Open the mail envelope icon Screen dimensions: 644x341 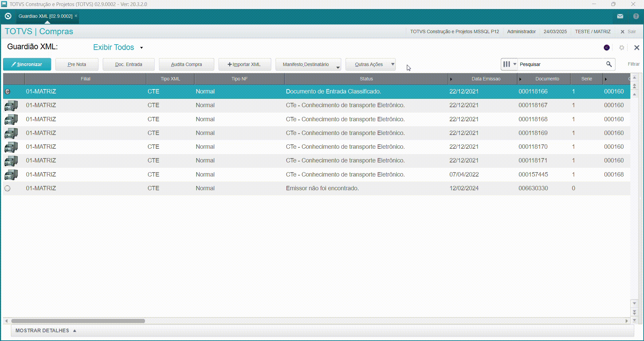(x=620, y=16)
